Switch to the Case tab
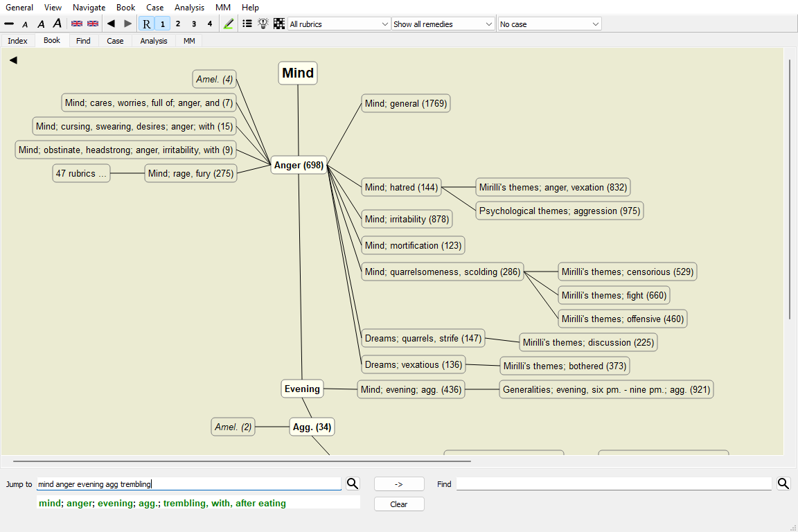 click(x=115, y=41)
